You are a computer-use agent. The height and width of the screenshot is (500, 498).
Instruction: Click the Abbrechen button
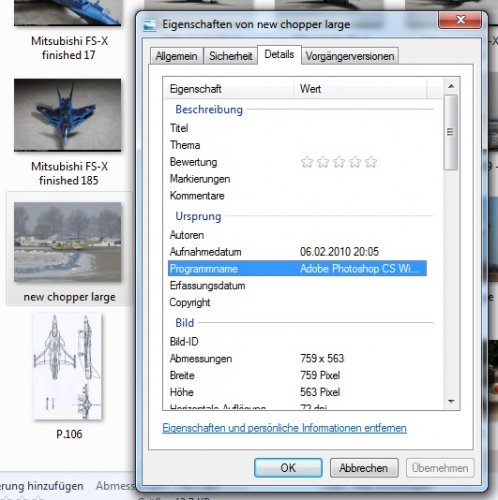pos(364,468)
